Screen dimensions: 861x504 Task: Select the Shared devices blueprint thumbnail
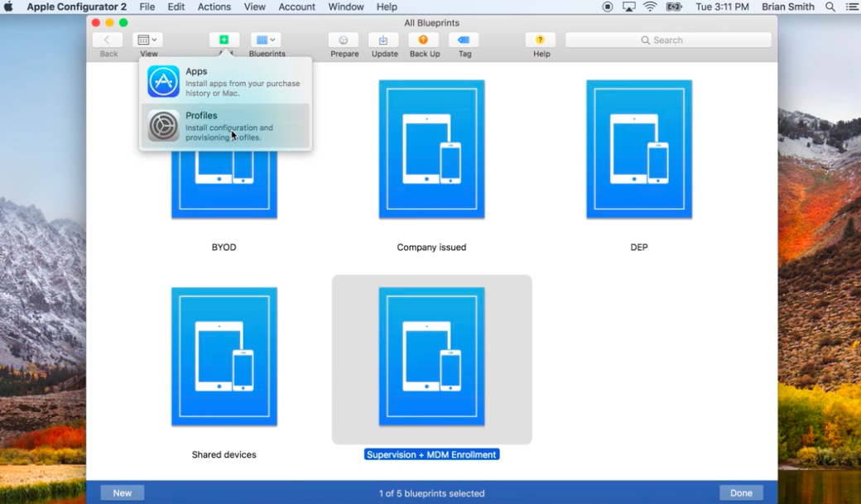224,357
